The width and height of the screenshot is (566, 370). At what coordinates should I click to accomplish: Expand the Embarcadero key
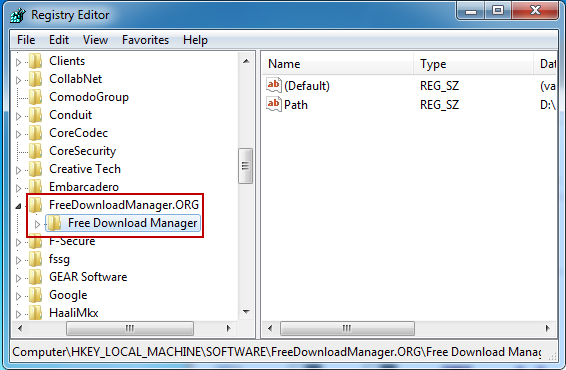click(18, 188)
